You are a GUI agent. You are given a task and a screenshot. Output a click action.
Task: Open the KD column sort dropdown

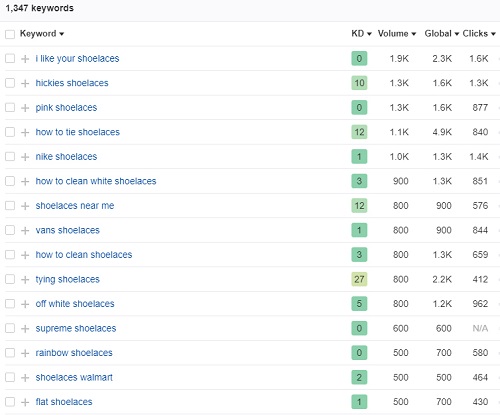(x=361, y=34)
